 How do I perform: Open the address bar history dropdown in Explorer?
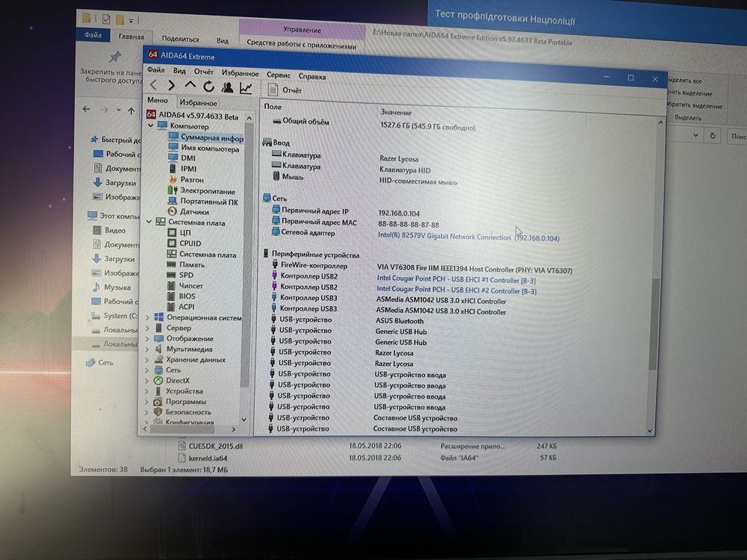[695, 135]
